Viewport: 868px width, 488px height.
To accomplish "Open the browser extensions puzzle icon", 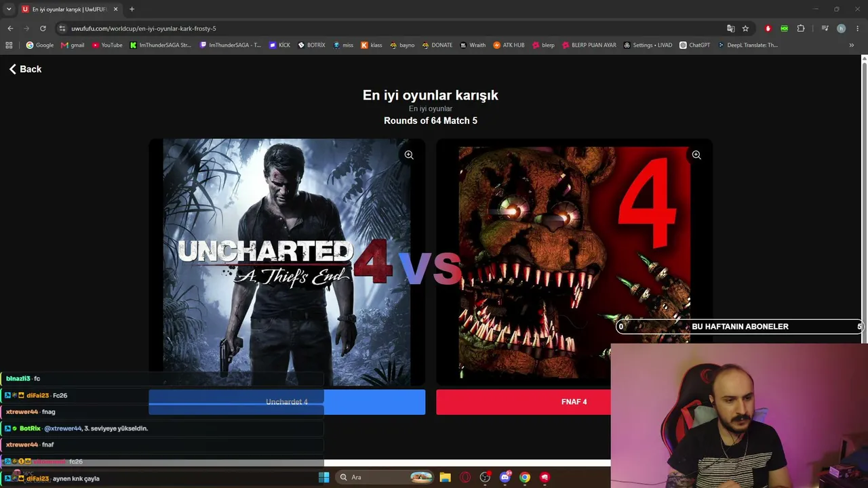I will pos(801,28).
